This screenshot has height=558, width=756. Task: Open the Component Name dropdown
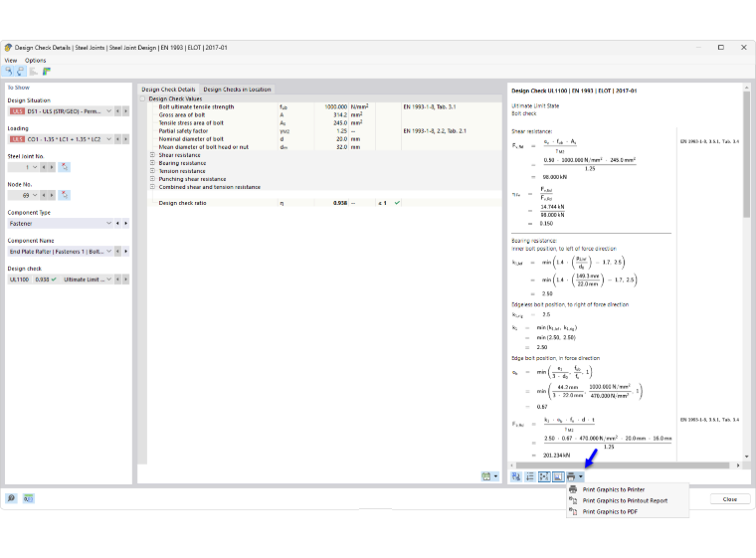109,252
